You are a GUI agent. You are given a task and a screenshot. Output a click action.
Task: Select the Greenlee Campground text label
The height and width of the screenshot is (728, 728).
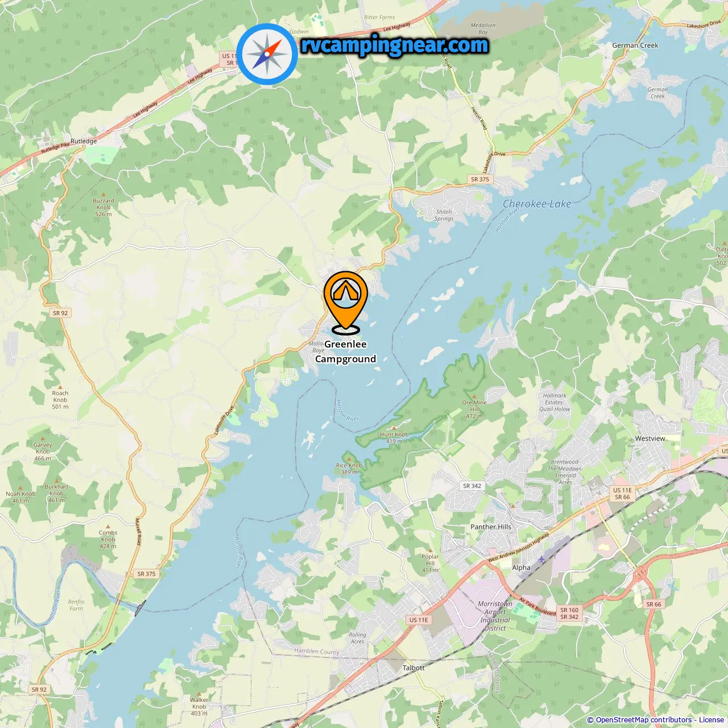click(x=346, y=351)
